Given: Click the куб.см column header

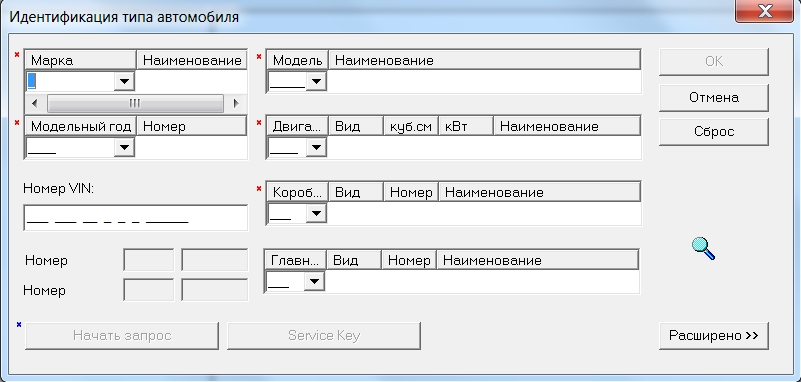Looking at the screenshot, I should (x=411, y=126).
